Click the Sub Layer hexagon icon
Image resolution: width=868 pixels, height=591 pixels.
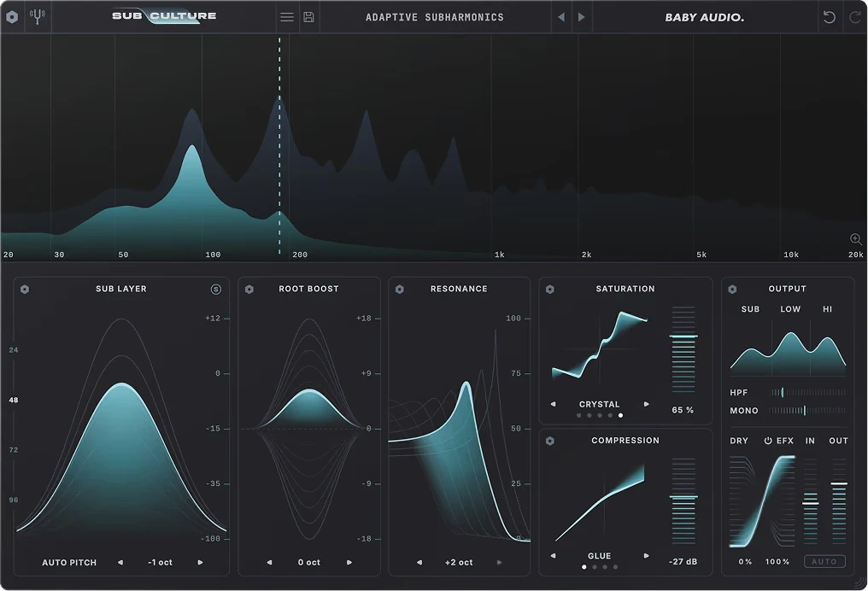click(x=25, y=289)
